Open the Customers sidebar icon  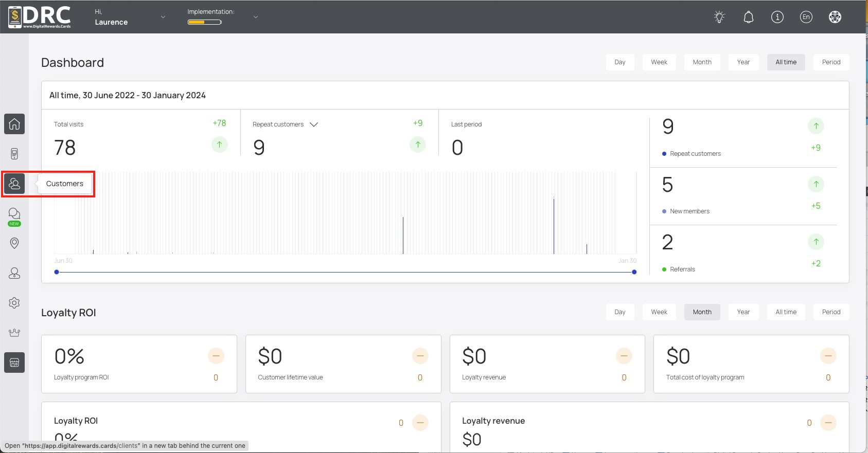click(14, 184)
